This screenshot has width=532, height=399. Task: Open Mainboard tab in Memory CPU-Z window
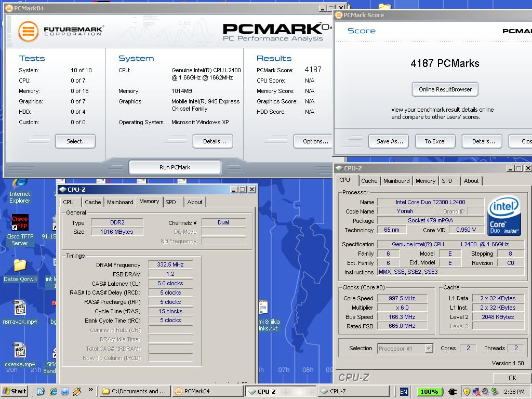120,202
